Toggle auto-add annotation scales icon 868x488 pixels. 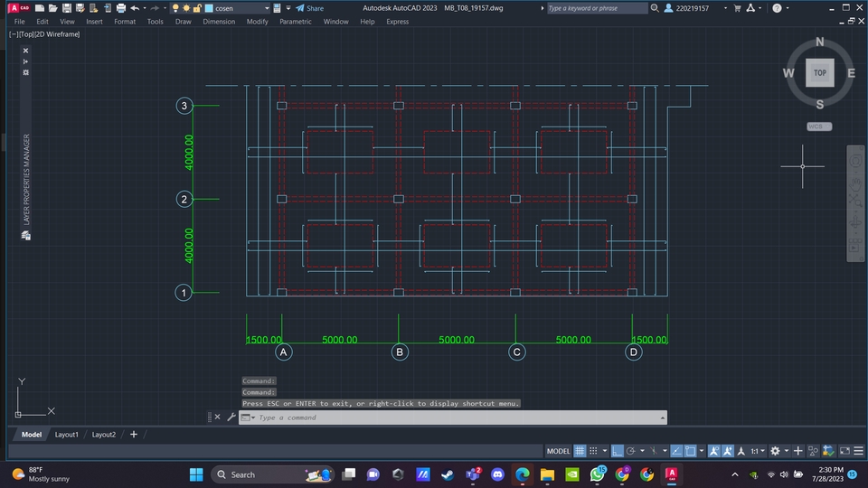pyautogui.click(x=727, y=451)
